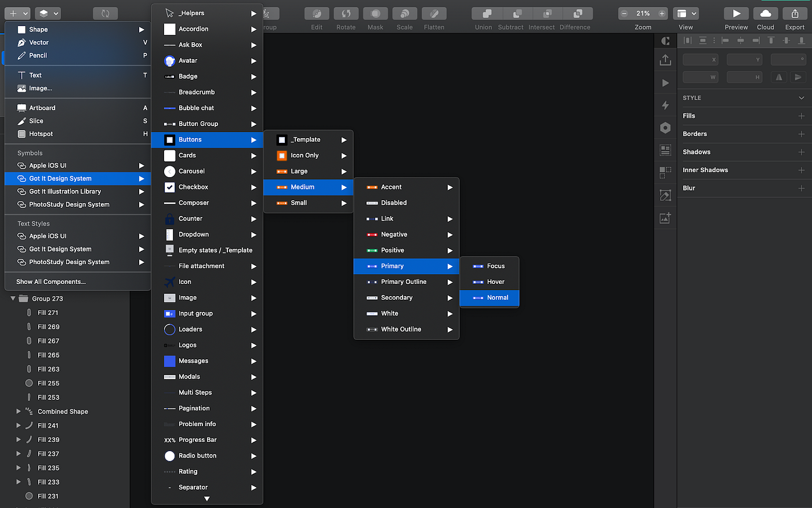Expand the Fill 241 layer

pyautogui.click(x=19, y=426)
